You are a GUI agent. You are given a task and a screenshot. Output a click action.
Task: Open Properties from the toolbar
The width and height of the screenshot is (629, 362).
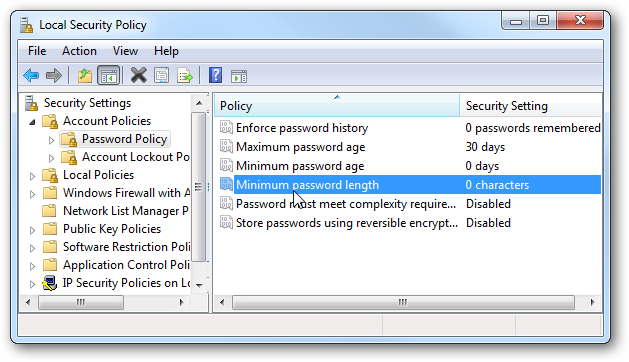click(x=161, y=75)
